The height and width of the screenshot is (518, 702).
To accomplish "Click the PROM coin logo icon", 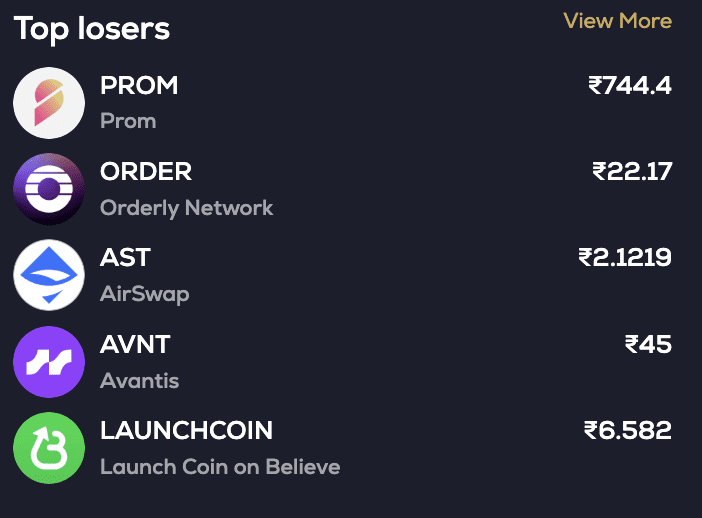I will click(x=49, y=103).
